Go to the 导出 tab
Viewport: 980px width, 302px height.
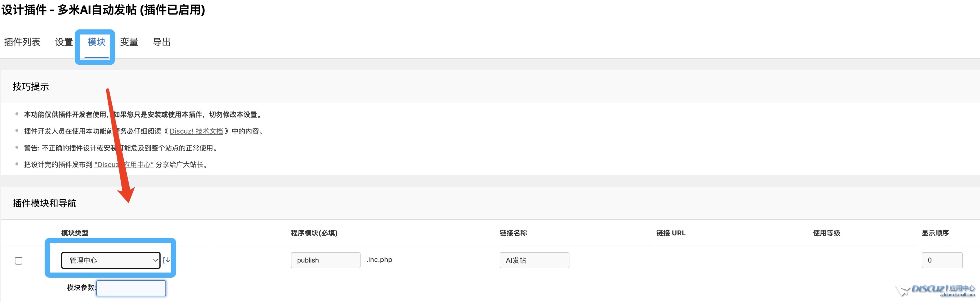tap(161, 42)
